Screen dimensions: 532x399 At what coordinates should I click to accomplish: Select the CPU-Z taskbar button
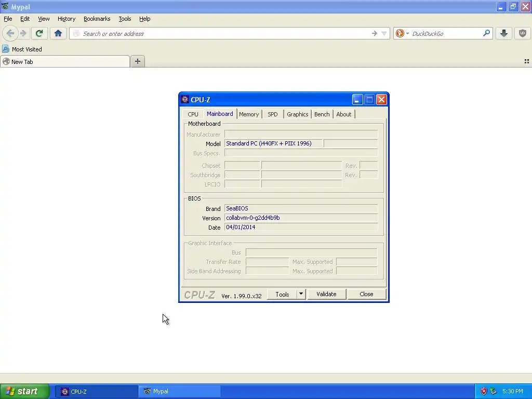[96, 392]
